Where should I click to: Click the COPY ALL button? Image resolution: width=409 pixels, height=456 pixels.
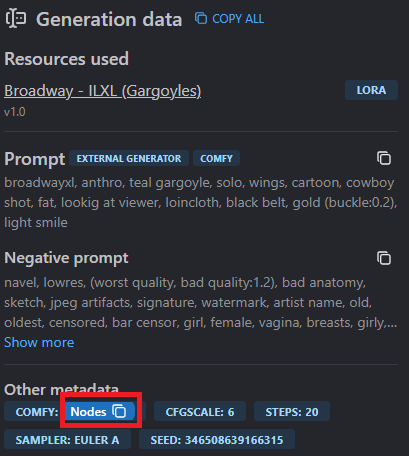(x=229, y=19)
